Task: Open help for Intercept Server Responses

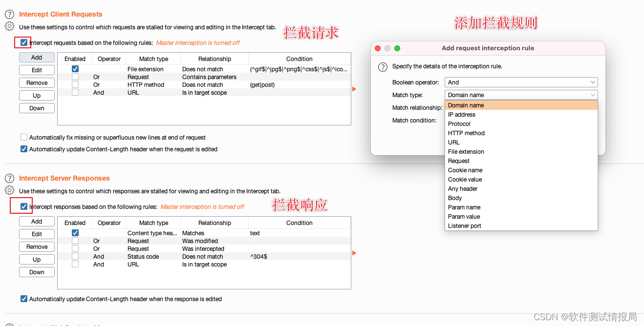Action: point(10,179)
